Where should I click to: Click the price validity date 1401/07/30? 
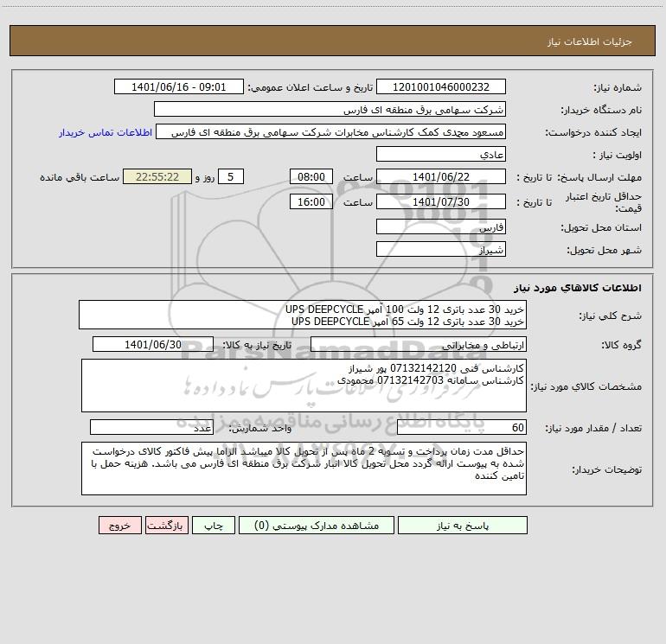441,201
